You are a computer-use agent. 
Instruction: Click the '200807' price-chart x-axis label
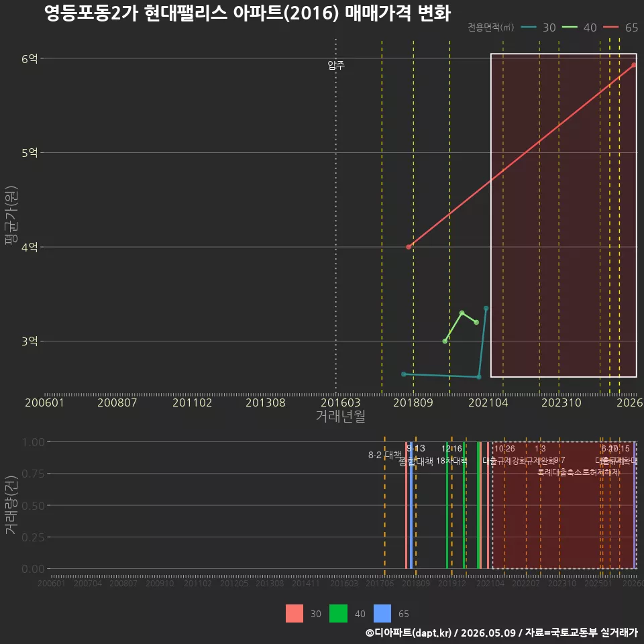click(117, 403)
